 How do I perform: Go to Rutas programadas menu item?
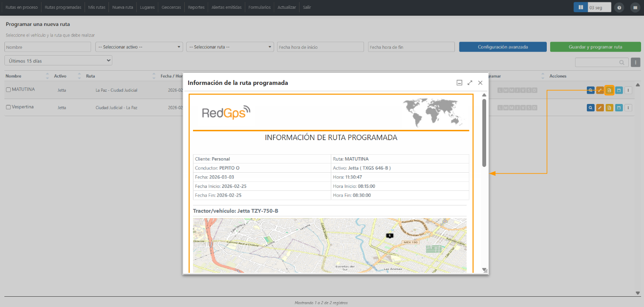click(63, 7)
